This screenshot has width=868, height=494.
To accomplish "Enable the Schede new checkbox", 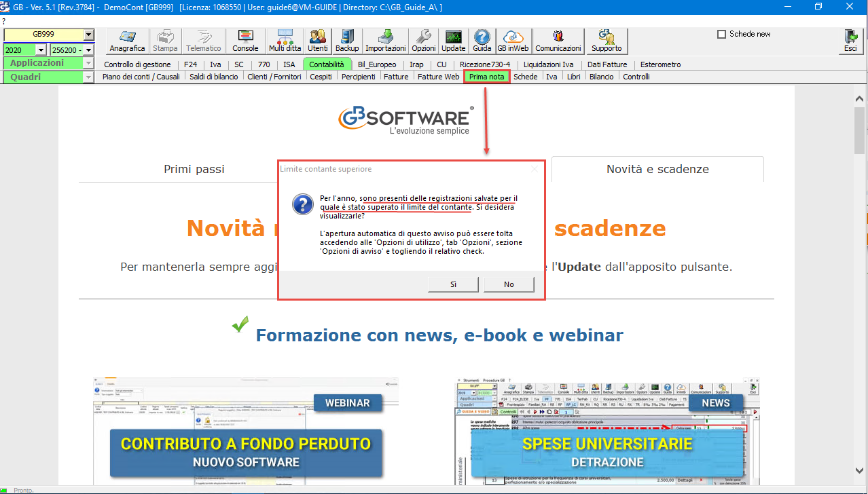I will [722, 34].
